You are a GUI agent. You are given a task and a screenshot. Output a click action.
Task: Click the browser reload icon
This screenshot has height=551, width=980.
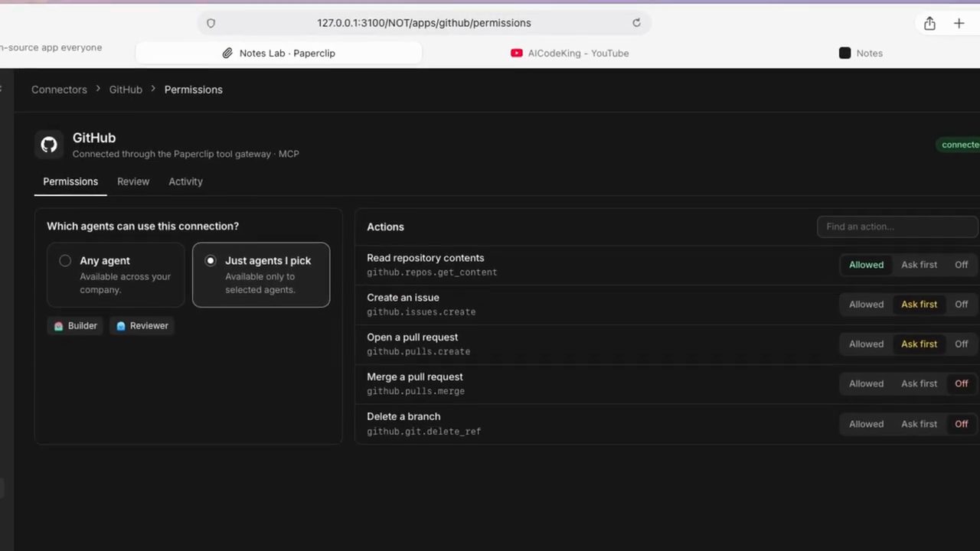[x=636, y=23]
